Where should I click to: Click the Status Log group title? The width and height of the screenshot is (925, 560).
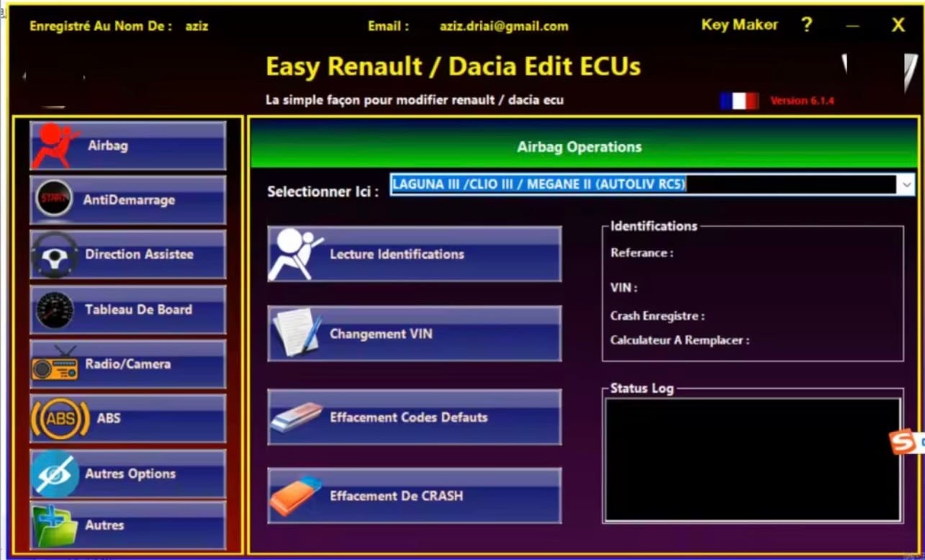(x=642, y=389)
